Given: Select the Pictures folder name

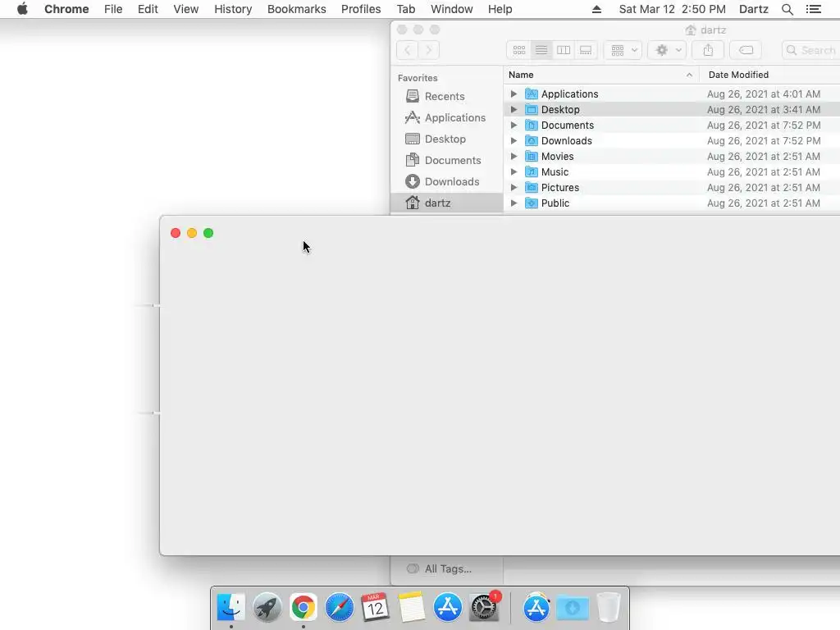Looking at the screenshot, I should pyautogui.click(x=559, y=188).
